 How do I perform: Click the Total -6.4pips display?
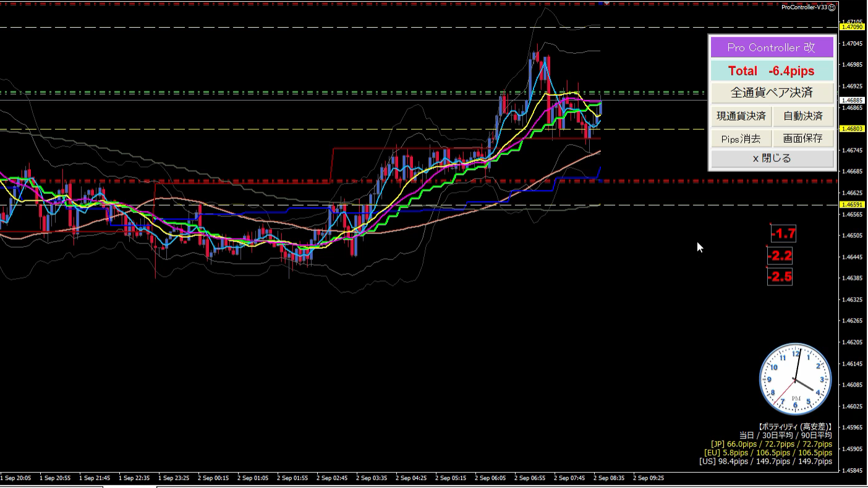(x=772, y=70)
